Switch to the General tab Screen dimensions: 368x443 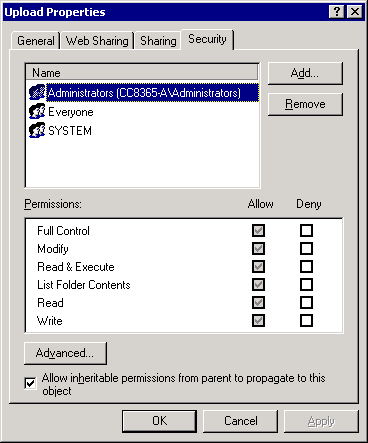coord(36,41)
